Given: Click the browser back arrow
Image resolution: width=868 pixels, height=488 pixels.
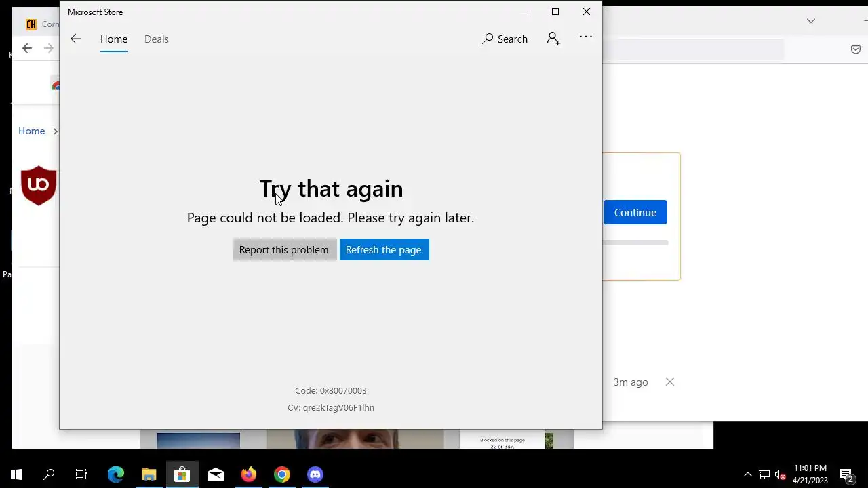Looking at the screenshot, I should pyautogui.click(x=27, y=48).
